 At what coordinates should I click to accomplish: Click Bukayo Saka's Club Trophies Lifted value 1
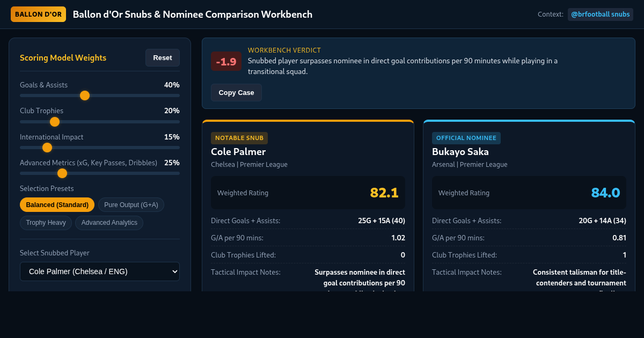[624, 255]
